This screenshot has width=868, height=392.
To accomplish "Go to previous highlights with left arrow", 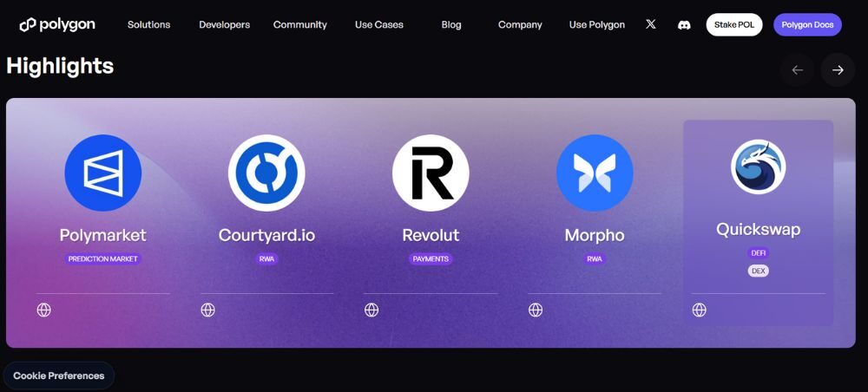I will point(797,70).
